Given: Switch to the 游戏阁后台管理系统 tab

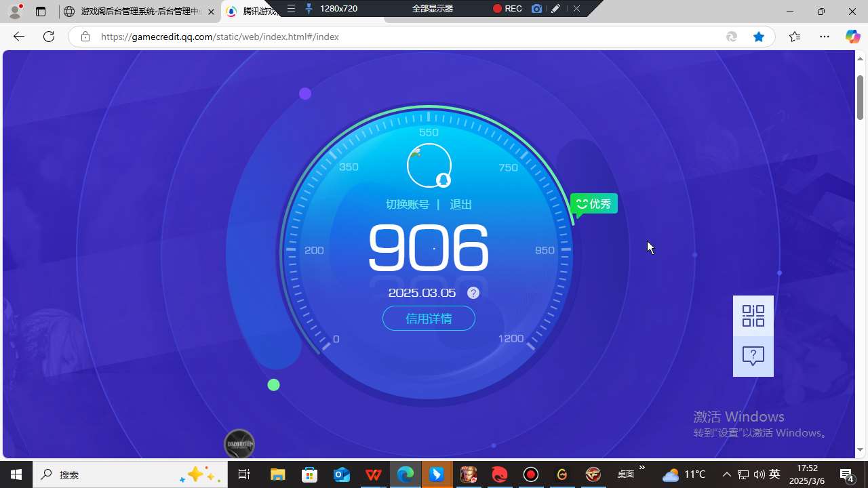Looking at the screenshot, I should tap(140, 12).
